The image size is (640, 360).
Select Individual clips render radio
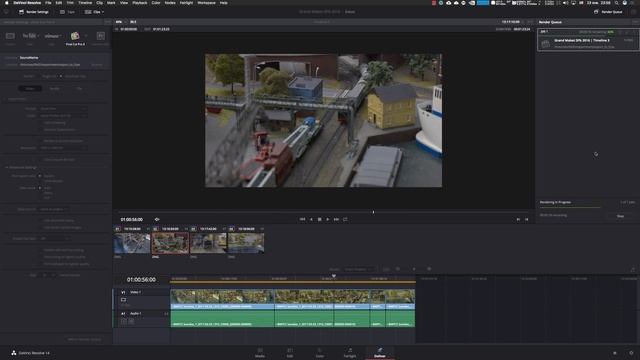(61, 76)
